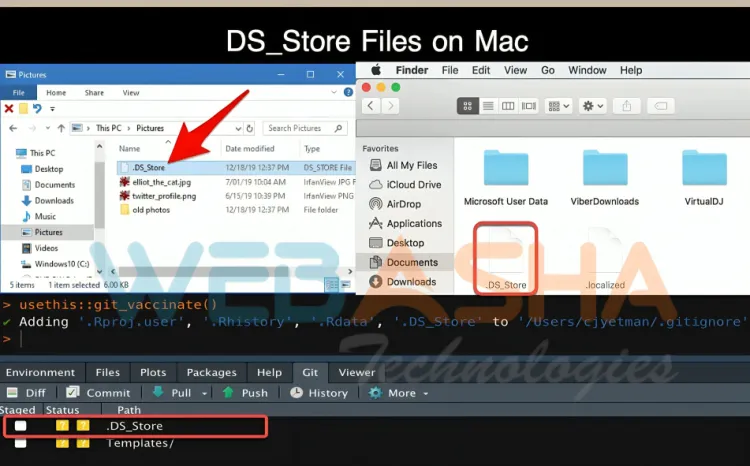
Task: Switch Finder to cover flow view
Action: 529,106
